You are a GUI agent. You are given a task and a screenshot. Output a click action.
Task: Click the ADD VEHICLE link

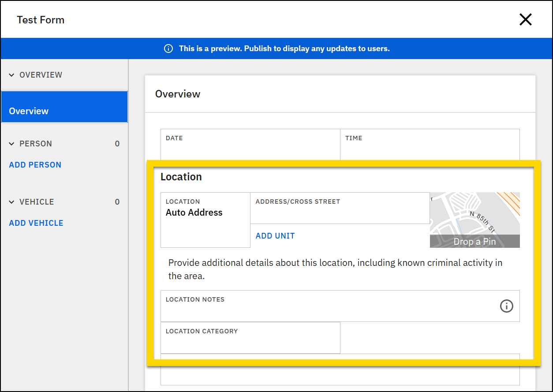point(36,223)
